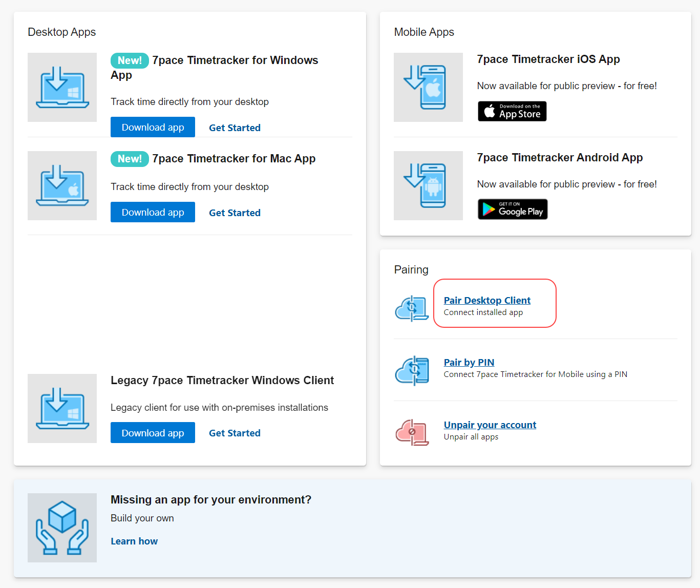The height and width of the screenshot is (588, 700).
Task: Open the Pair by PIN link
Action: coord(469,362)
